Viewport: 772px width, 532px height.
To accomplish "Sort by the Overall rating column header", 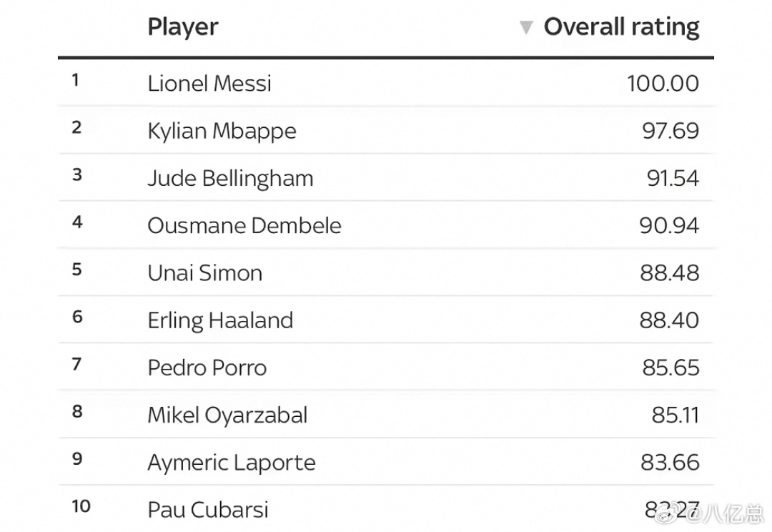I will click(x=621, y=26).
